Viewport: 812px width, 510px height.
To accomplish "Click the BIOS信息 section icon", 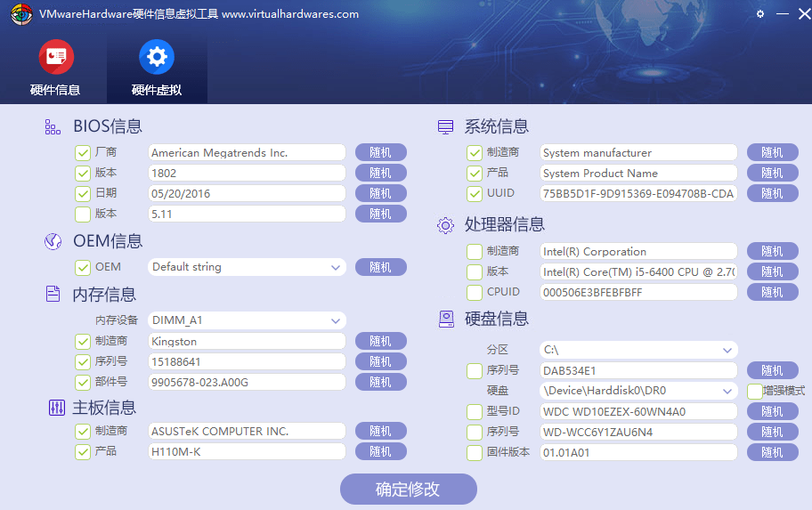I will pyautogui.click(x=53, y=127).
